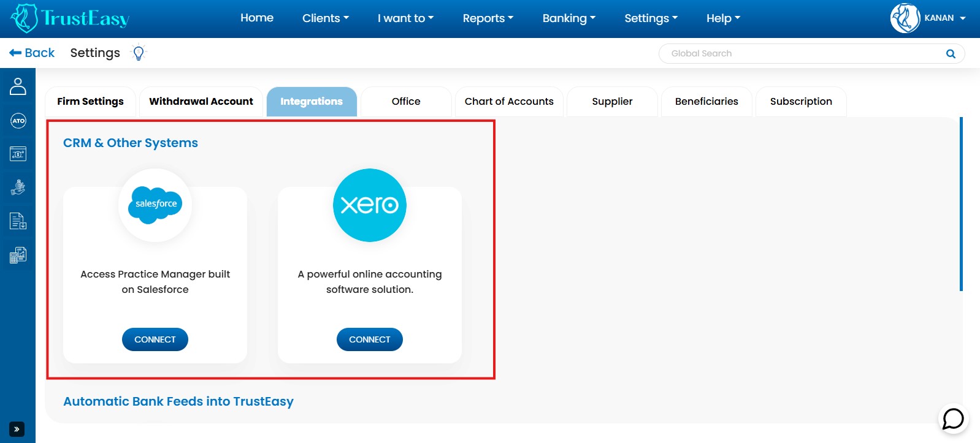980x443 pixels.
Task: Expand the sidebar with double-arrow icon
Action: [17, 429]
